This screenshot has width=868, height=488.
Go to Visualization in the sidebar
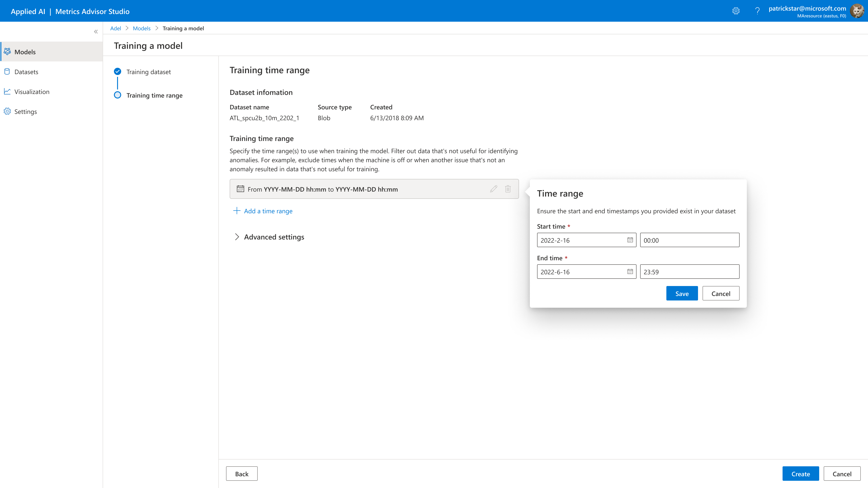coord(32,91)
